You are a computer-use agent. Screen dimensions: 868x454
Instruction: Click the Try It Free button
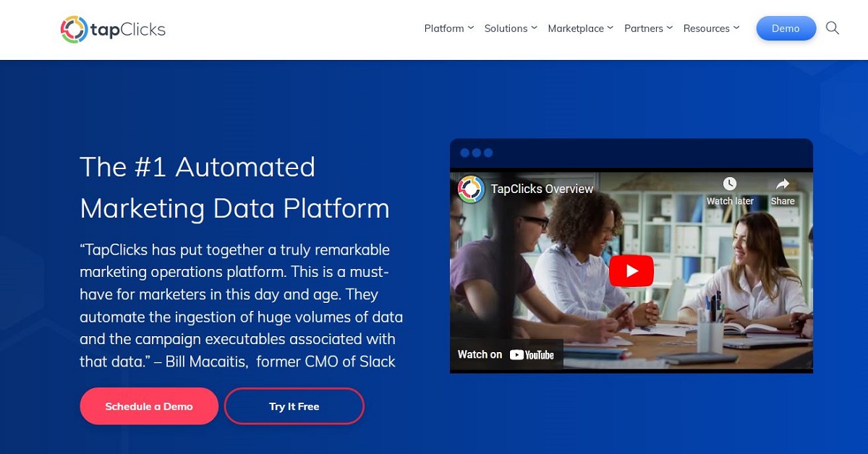pyautogui.click(x=294, y=406)
